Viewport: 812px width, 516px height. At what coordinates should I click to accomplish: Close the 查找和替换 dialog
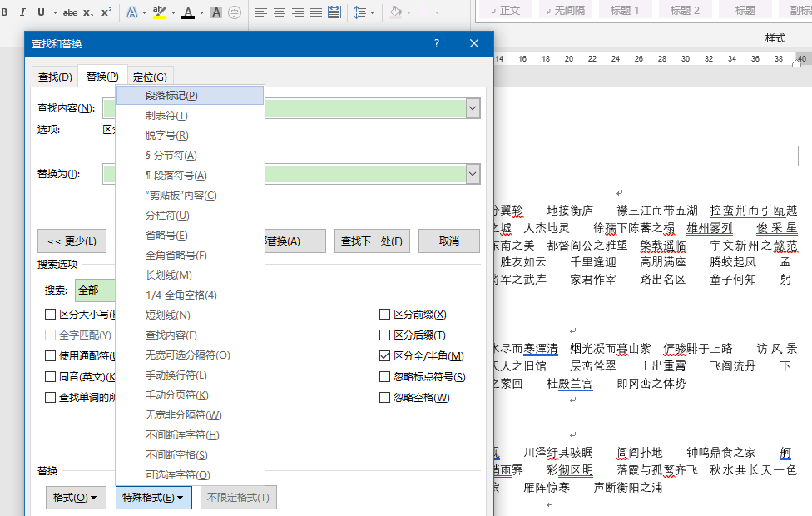coord(474,43)
